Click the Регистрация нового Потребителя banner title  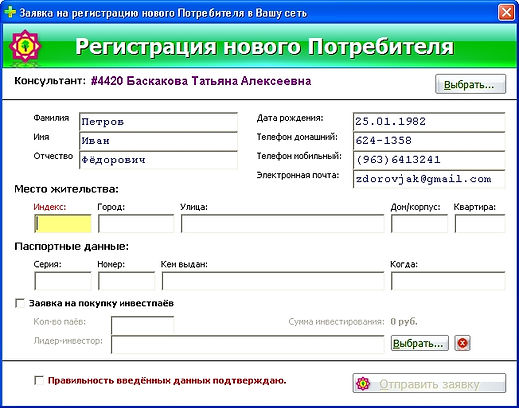[264, 46]
